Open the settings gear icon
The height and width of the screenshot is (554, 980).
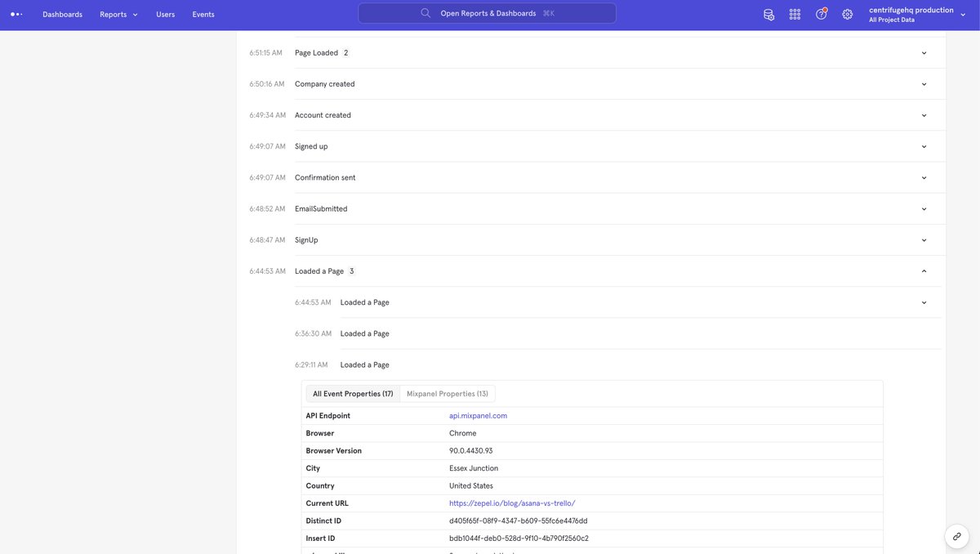pos(848,14)
